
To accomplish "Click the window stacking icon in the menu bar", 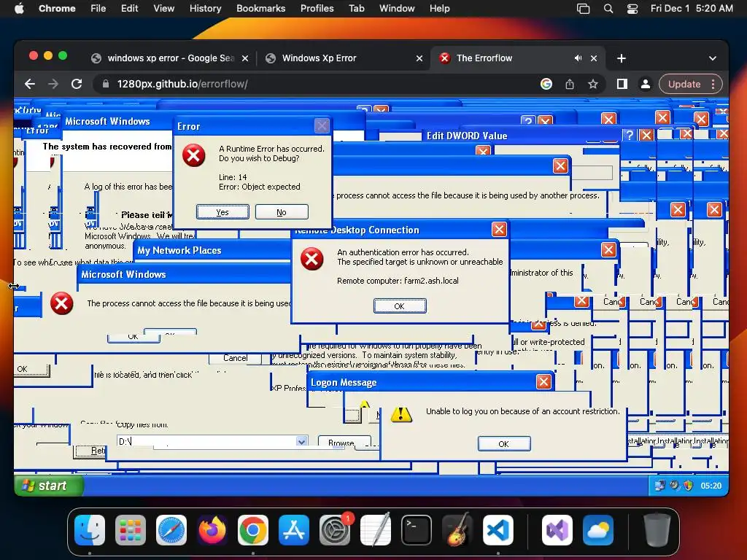I will 583,9.
